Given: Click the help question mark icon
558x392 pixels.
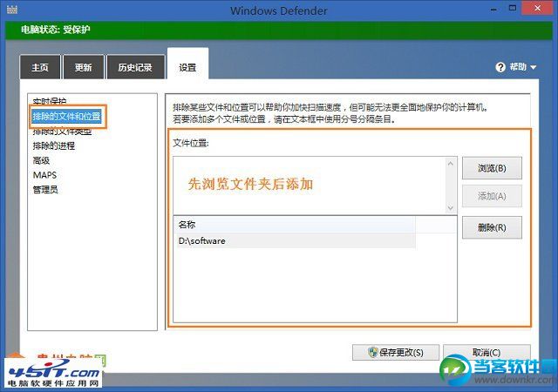Looking at the screenshot, I should point(500,67).
